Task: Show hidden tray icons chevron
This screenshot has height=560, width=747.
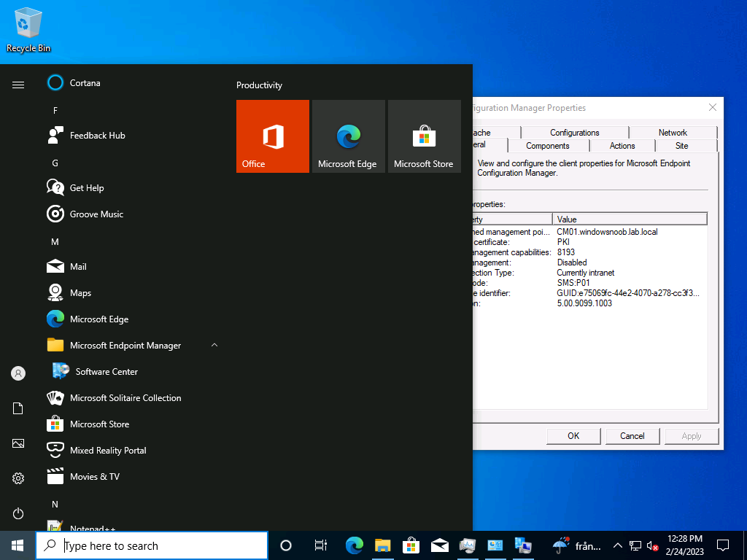Action: click(x=617, y=545)
